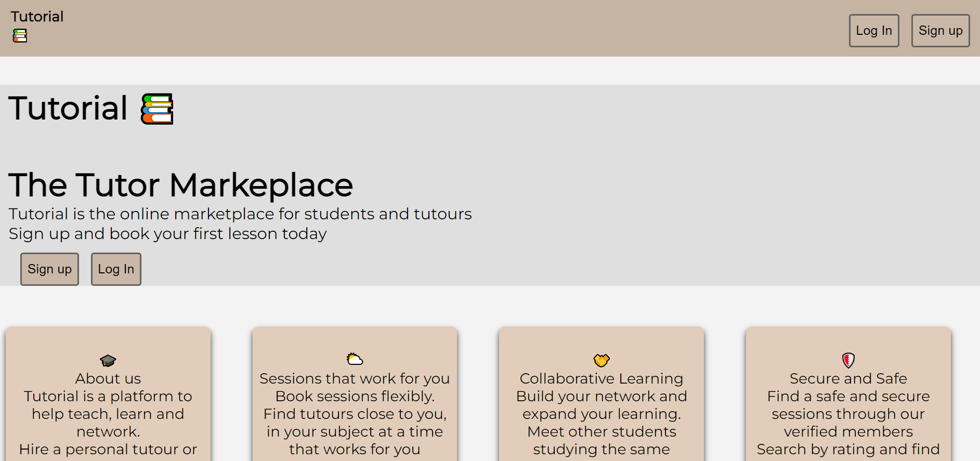Click the graduation cap icon
The height and width of the screenshot is (461, 980).
[x=108, y=360]
